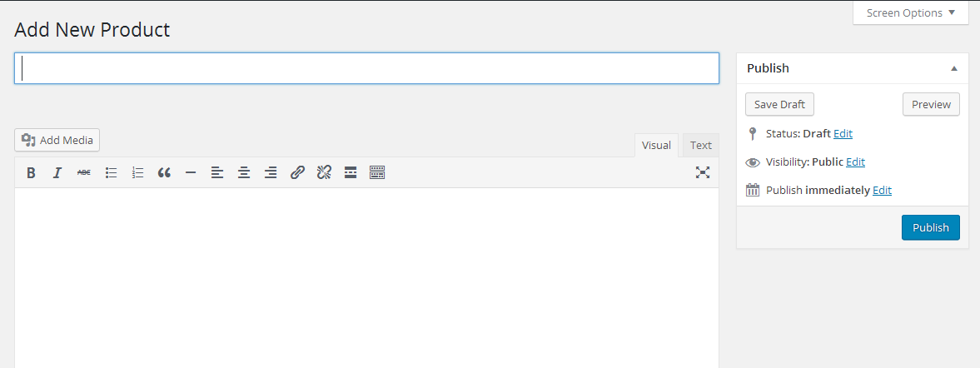Image resolution: width=980 pixels, height=368 pixels.
Task: Click the strikethrough ABC icon
Action: pyautogui.click(x=84, y=173)
